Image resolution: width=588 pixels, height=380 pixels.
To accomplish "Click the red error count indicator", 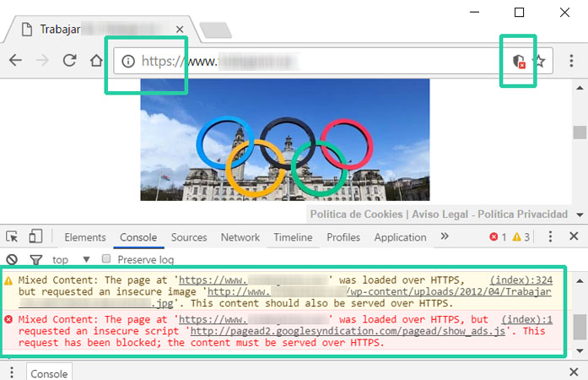I will pyautogui.click(x=498, y=237).
